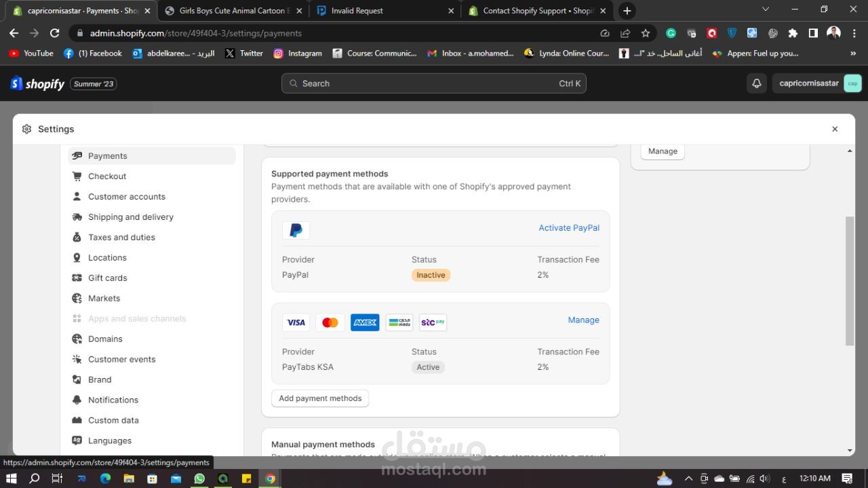
Task: Click the PayPal logo icon
Action: pos(296,230)
